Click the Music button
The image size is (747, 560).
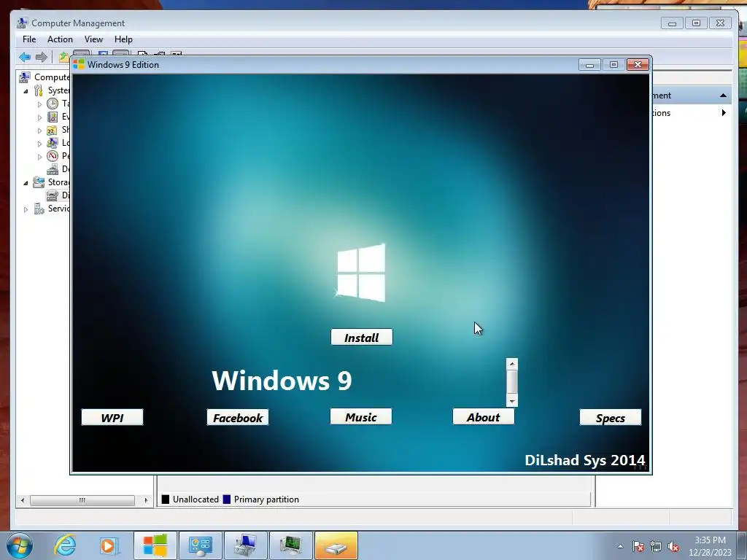tap(360, 416)
